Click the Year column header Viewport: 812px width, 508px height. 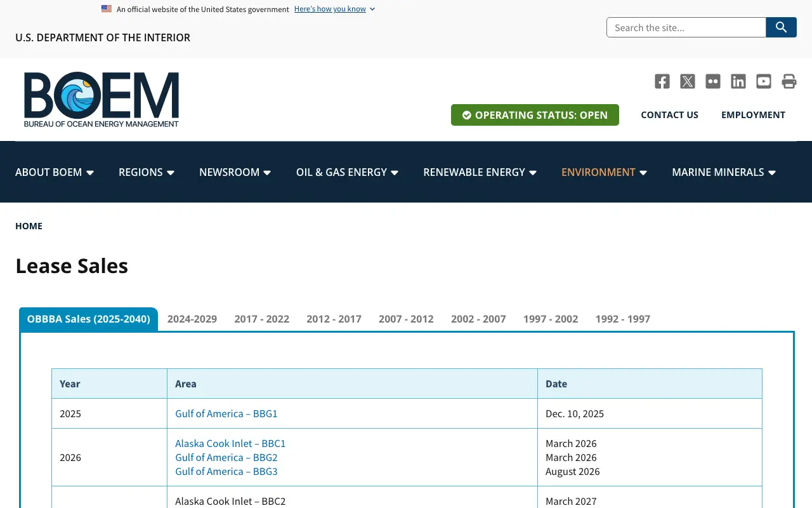pos(109,384)
